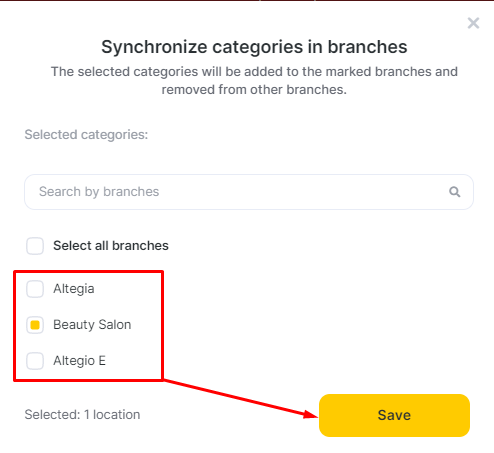This screenshot has height=453, width=494.
Task: Save the branch synchronization
Action: 394,415
